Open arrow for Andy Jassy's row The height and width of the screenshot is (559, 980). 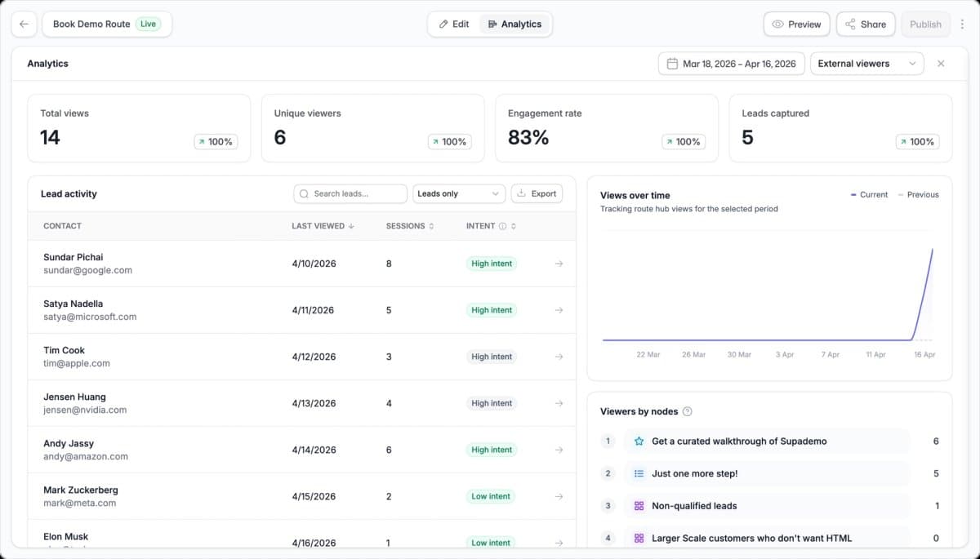559,450
